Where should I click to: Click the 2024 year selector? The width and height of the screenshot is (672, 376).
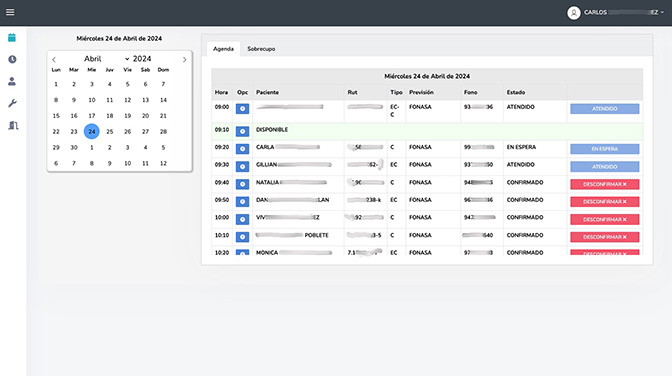[x=142, y=59]
